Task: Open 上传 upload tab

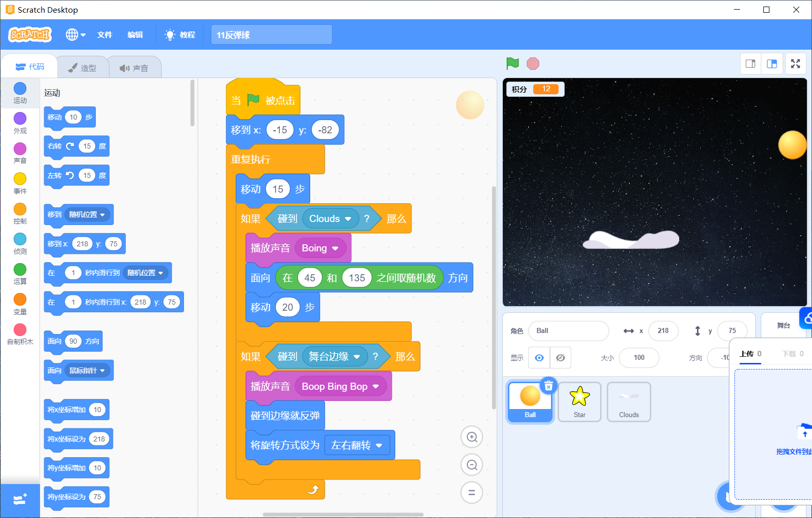Action: (x=750, y=354)
